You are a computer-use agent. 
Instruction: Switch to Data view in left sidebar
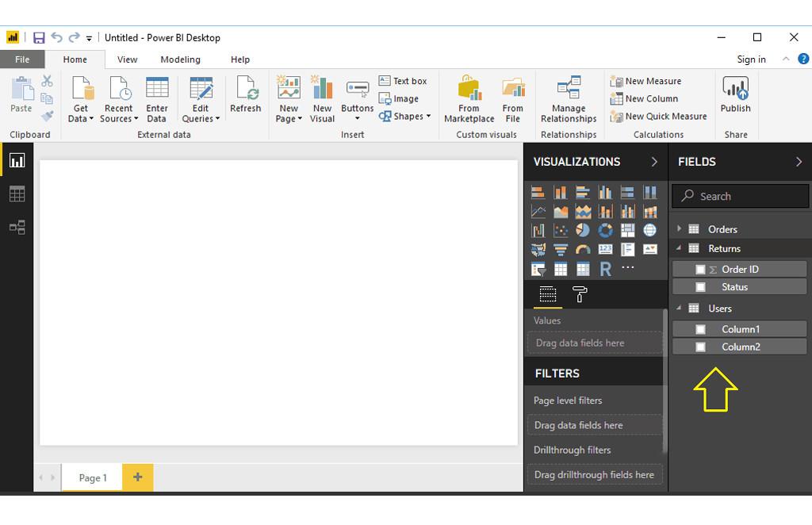[x=17, y=194]
